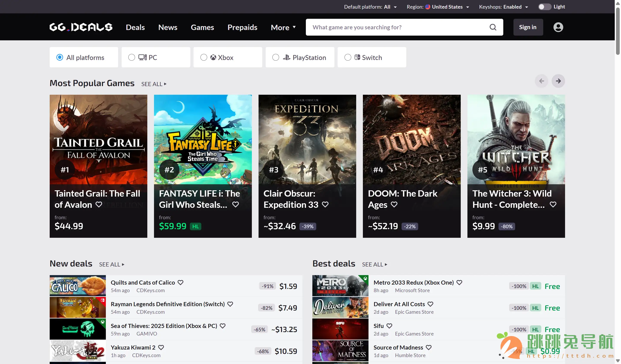The height and width of the screenshot is (364, 621).
Task: Open the Witcher 3 Wild Hunt cover art
Action: [516, 140]
